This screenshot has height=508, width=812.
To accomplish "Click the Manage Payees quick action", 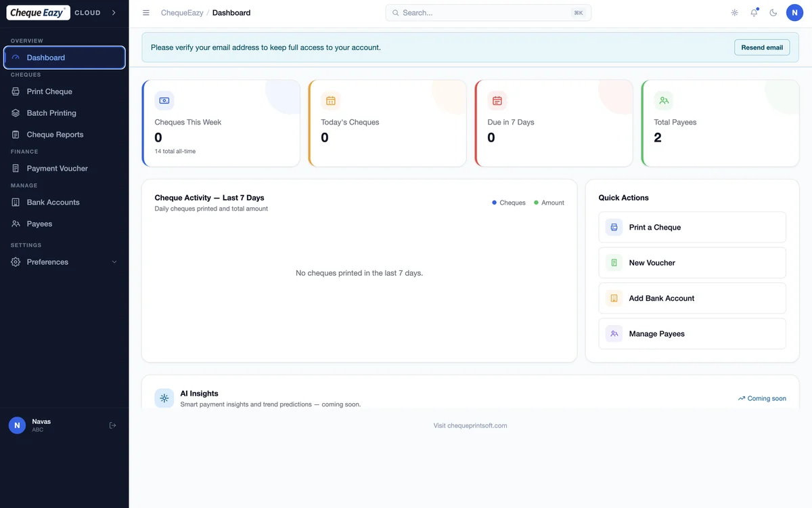I will [x=692, y=334].
